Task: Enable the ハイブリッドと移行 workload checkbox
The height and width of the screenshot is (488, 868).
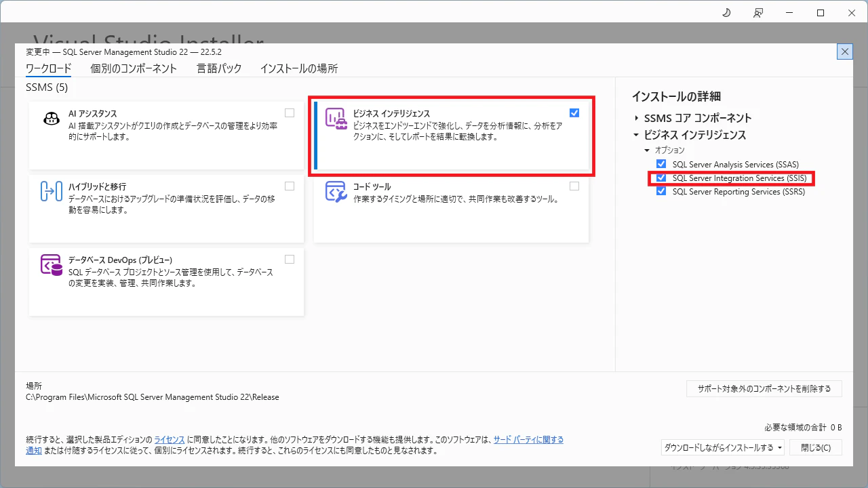Action: (x=290, y=186)
